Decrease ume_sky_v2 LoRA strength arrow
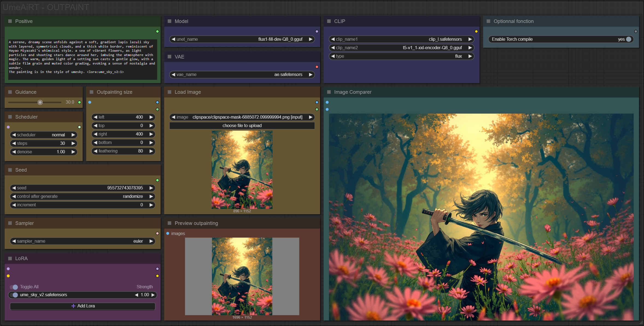Image resolution: width=644 pixels, height=326 pixels. point(136,295)
